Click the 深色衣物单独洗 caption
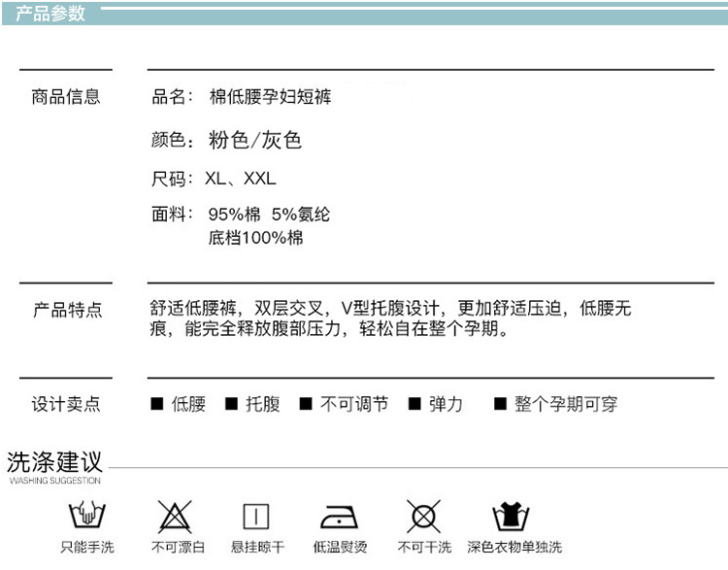This screenshot has height=570, width=728. tap(514, 547)
